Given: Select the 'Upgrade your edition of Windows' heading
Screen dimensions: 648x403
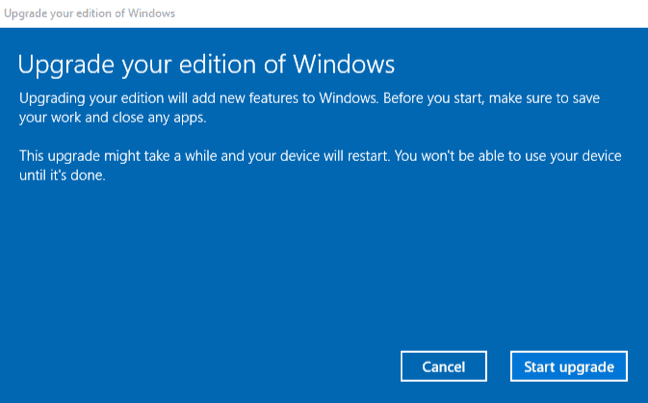Looking at the screenshot, I should (x=206, y=64).
